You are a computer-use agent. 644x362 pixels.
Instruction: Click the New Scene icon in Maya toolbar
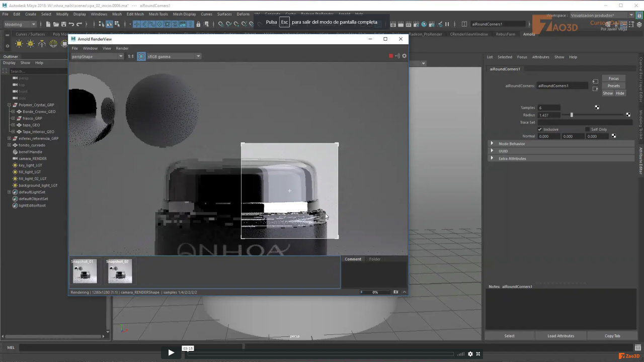pos(48,24)
